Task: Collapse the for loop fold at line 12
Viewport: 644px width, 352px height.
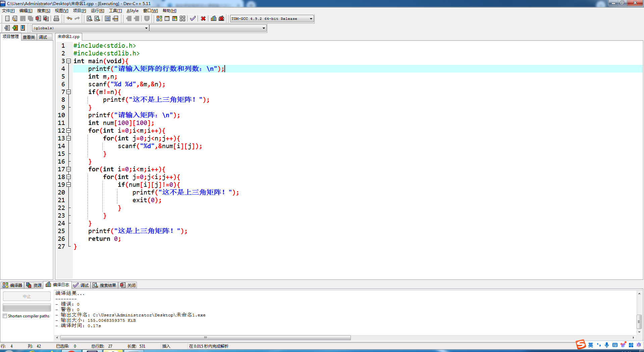Action: (69, 131)
